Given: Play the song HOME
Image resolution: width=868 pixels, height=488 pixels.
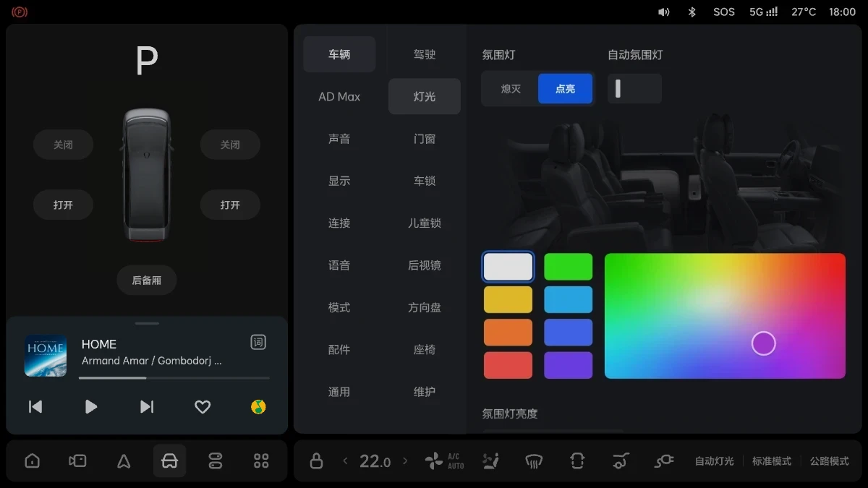Looking at the screenshot, I should [x=91, y=407].
